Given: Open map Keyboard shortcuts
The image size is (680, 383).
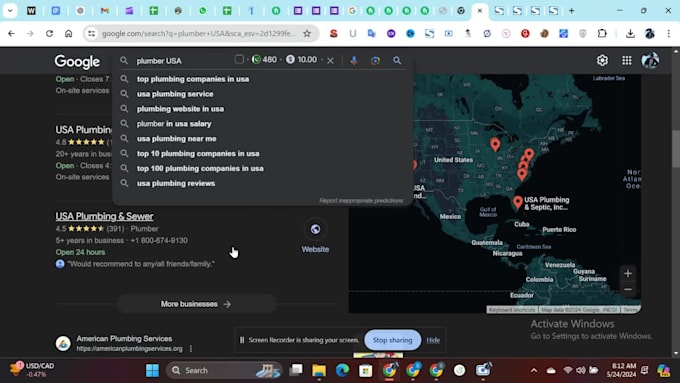Looking at the screenshot, I should tap(512, 310).
